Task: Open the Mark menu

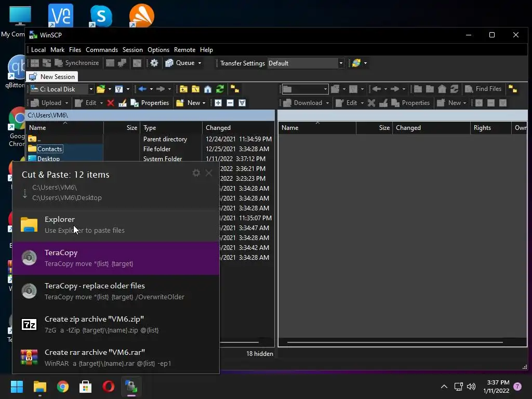Action: click(57, 50)
